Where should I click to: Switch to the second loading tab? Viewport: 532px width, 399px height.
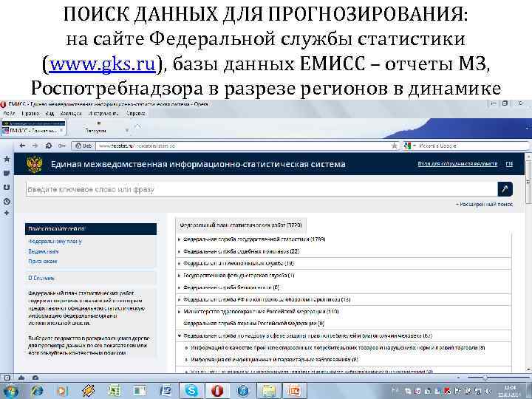coord(98,129)
